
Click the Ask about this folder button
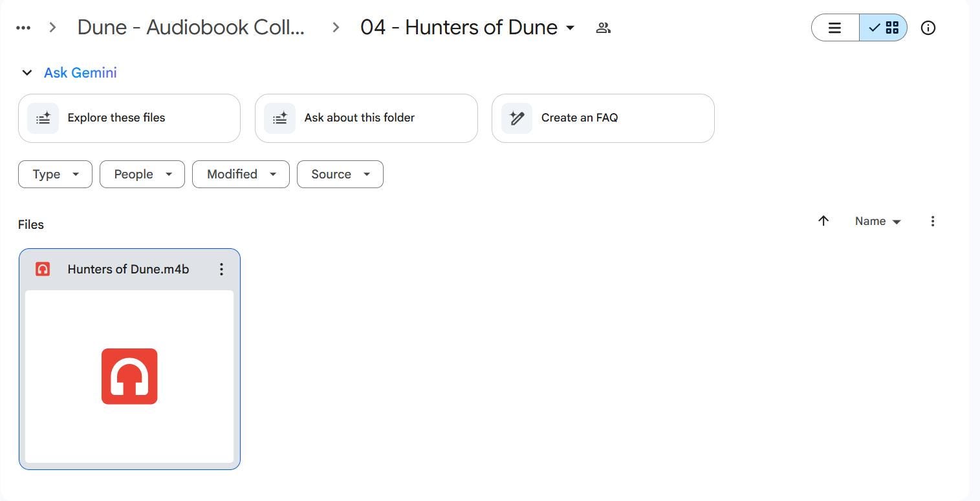coord(366,118)
